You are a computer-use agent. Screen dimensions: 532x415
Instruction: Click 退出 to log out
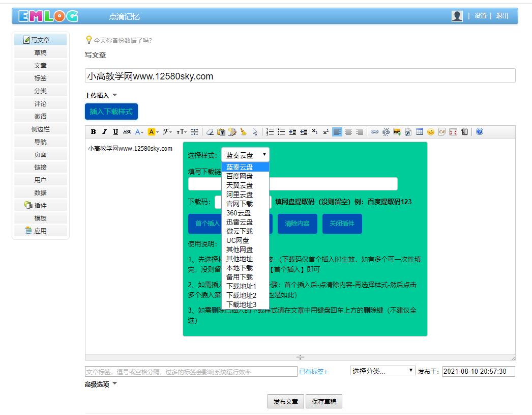point(502,16)
